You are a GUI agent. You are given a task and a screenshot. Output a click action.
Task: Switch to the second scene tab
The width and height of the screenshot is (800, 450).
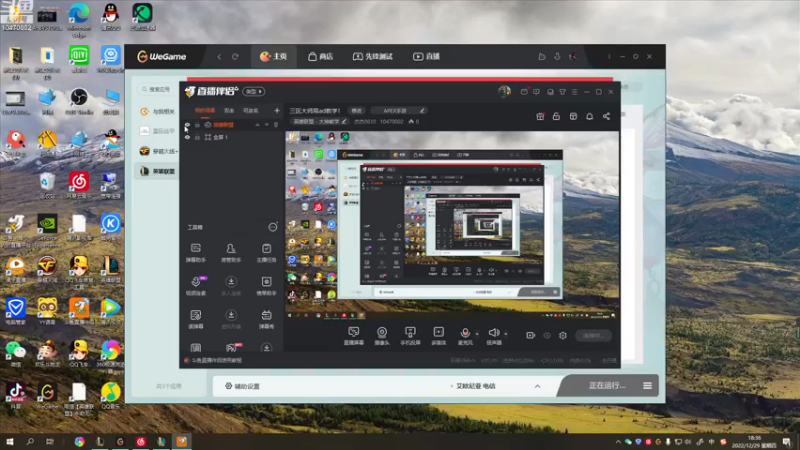[x=229, y=110]
